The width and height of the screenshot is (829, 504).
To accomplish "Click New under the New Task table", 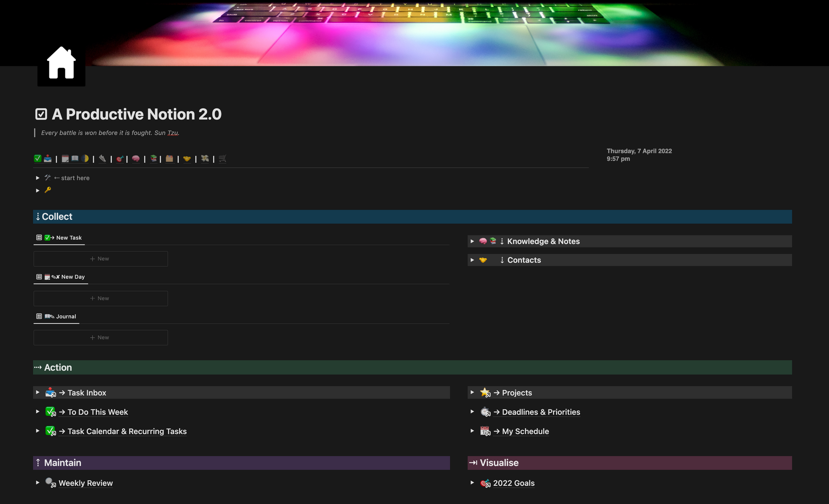I will coord(100,258).
